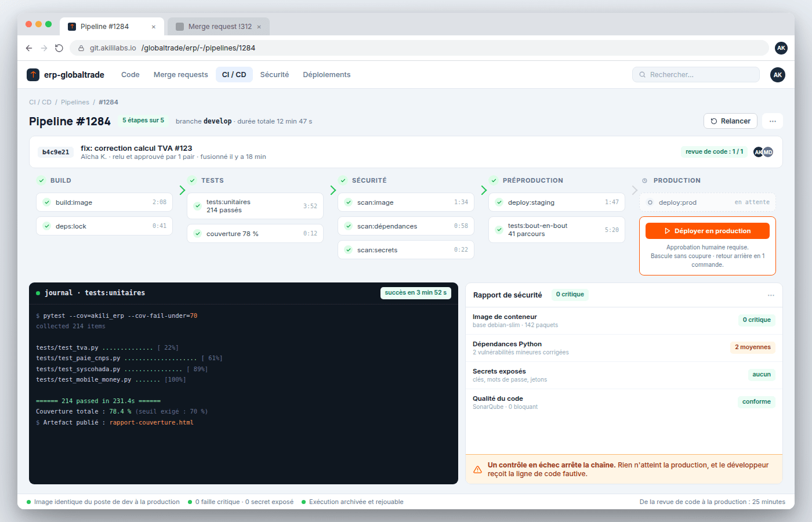Click the clock icon beside PRODUCTION stage
Viewport: 812px width, 522px height.
coord(644,181)
